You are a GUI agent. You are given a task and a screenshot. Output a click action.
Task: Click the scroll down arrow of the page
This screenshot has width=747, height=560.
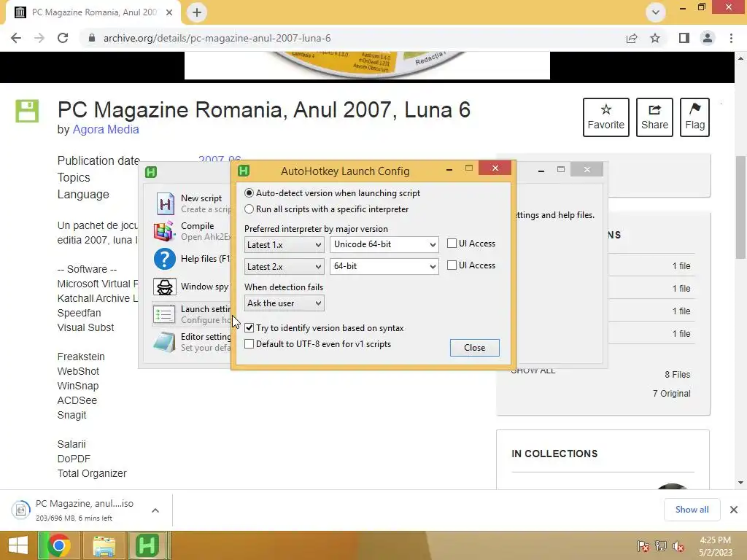(x=740, y=483)
